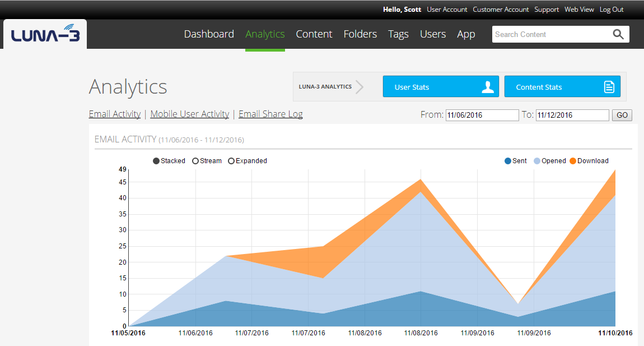Toggle the Opened series in legend
The image size is (644, 346).
pos(549,161)
